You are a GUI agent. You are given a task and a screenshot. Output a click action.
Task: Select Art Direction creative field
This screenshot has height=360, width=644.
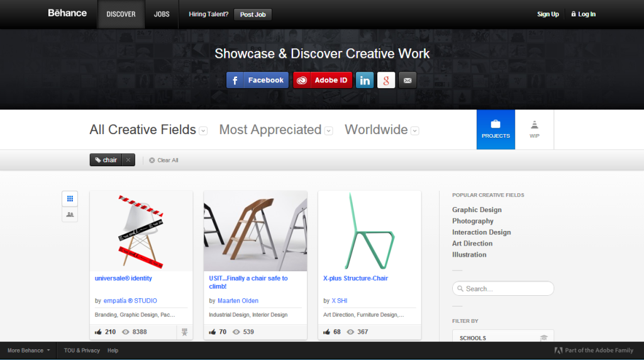(x=472, y=244)
